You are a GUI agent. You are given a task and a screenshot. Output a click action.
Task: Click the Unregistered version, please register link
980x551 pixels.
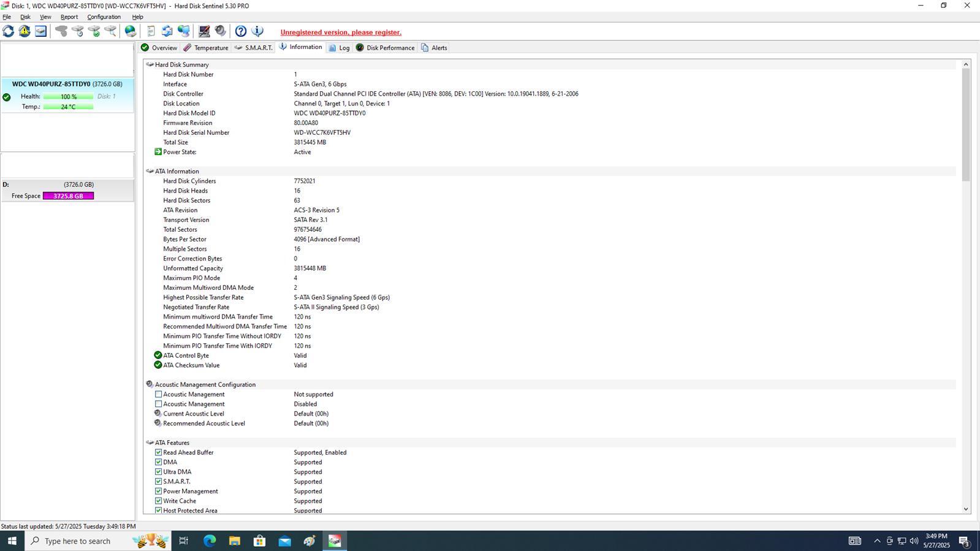pos(341,32)
